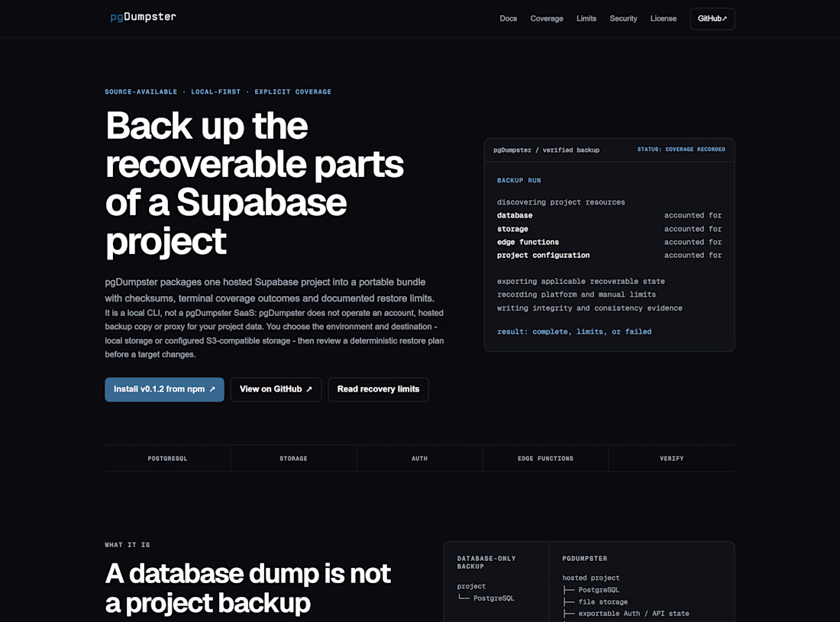Select the POSTGRESQL feature cell
Screen dimensions: 840x622
click(168, 459)
